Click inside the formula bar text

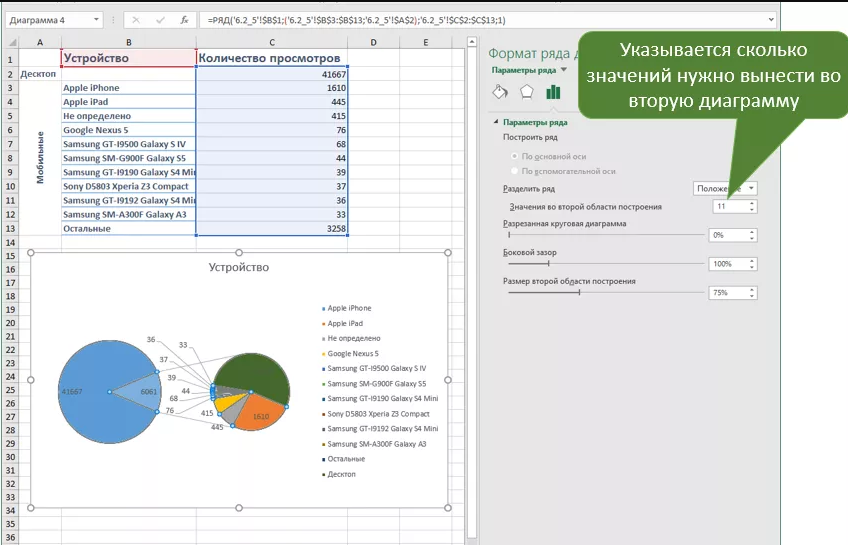[x=357, y=20]
